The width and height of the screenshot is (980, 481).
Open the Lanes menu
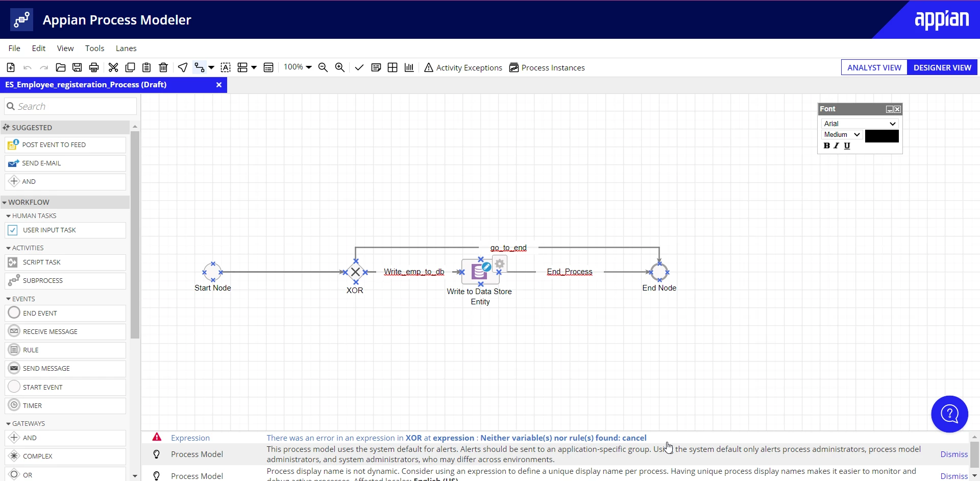pos(126,48)
